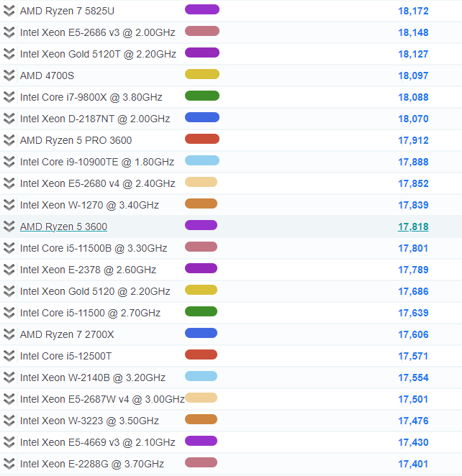Screen dimensions: 462x476
Task: Expand the AMD Ryzen 7 2700X row chevron
Action: click(x=9, y=334)
